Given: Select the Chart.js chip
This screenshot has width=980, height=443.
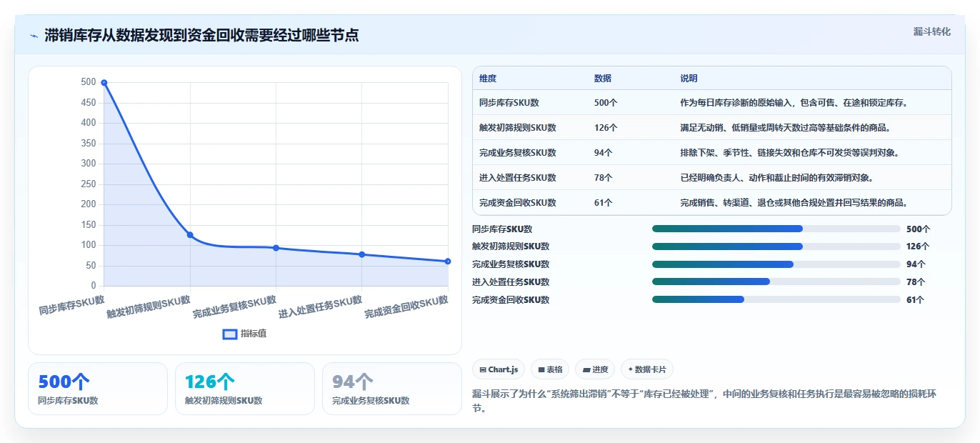Looking at the screenshot, I should 499,369.
